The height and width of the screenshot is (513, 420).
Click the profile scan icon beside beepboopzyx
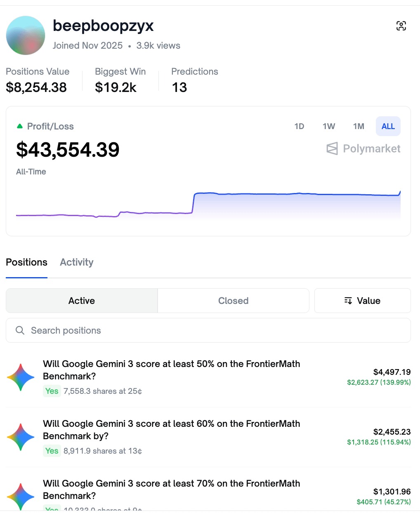click(x=401, y=26)
